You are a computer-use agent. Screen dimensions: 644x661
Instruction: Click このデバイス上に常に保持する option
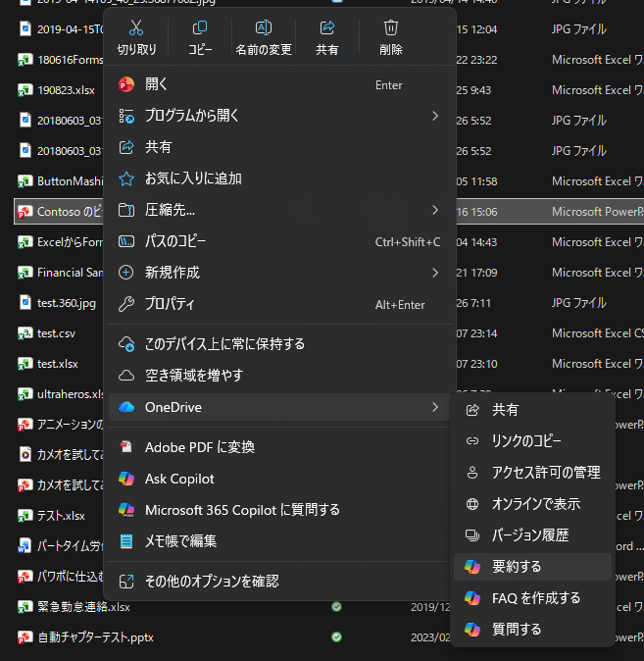click(x=224, y=344)
